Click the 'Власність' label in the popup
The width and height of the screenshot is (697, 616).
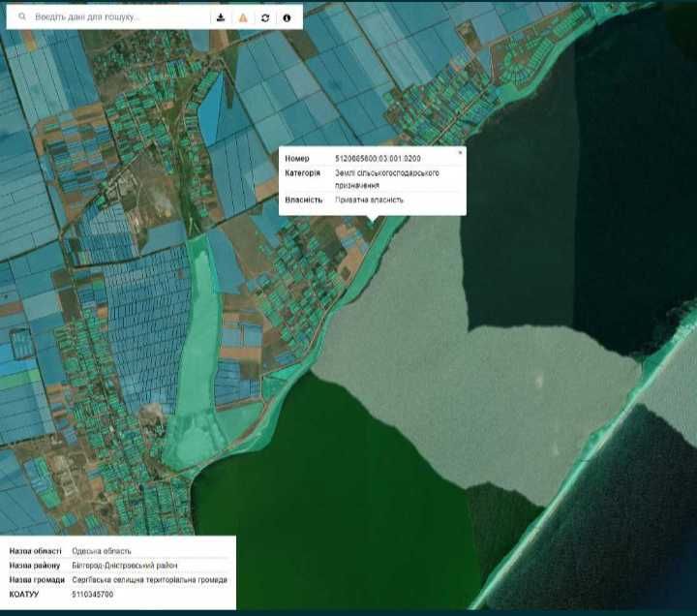(x=304, y=200)
